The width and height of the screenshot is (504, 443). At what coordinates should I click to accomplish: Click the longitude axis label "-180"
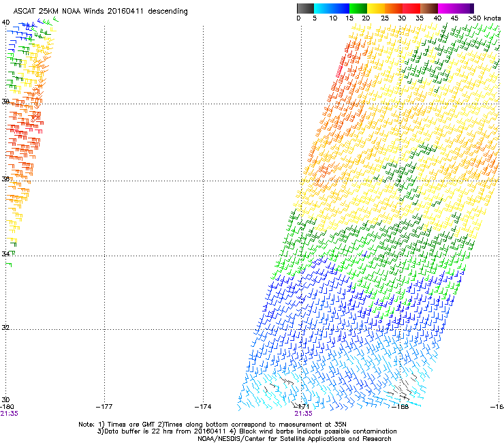tap(7, 407)
